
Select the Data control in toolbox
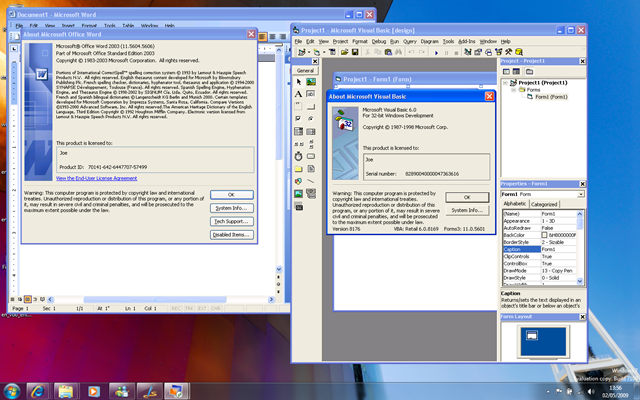[x=311, y=193]
